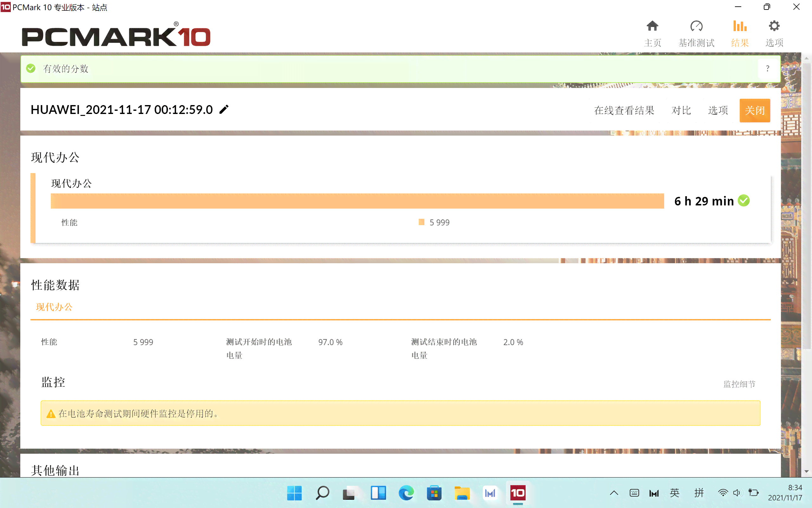Toggle 拼 input method indicator
812x508 pixels.
click(699, 493)
